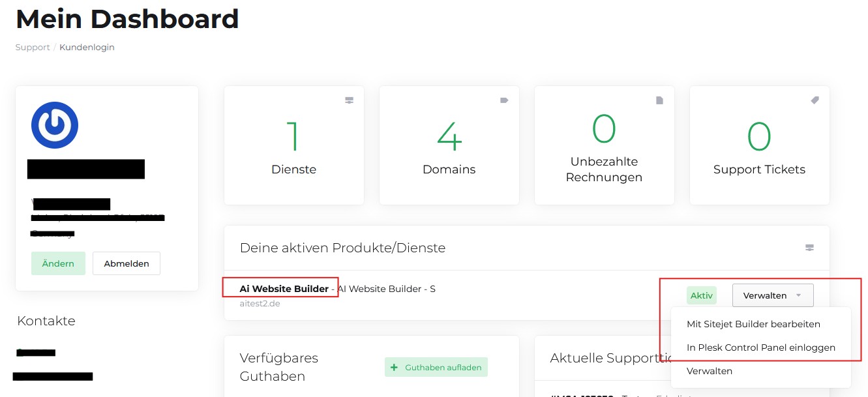Screen dimensions: 868x397
Task: Click the server icon in active products header
Action: coord(809,248)
